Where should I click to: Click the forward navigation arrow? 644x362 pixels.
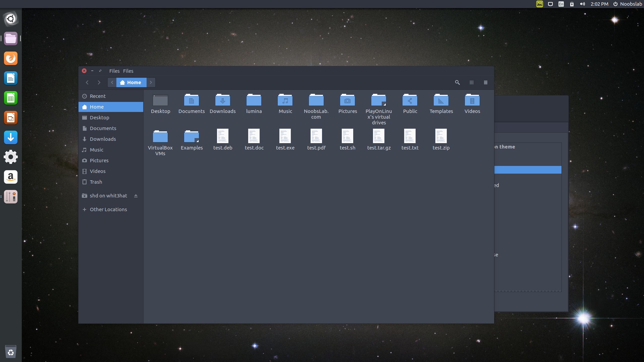coord(99,82)
